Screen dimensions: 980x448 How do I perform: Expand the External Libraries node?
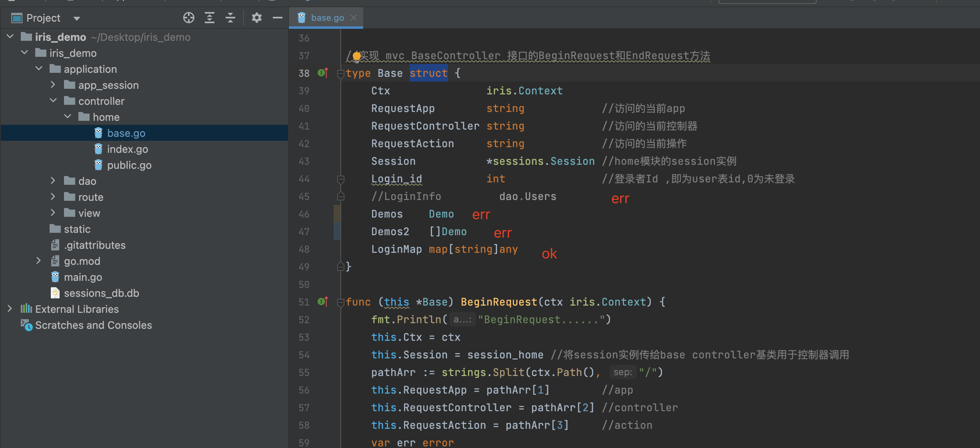pyautogui.click(x=10, y=309)
